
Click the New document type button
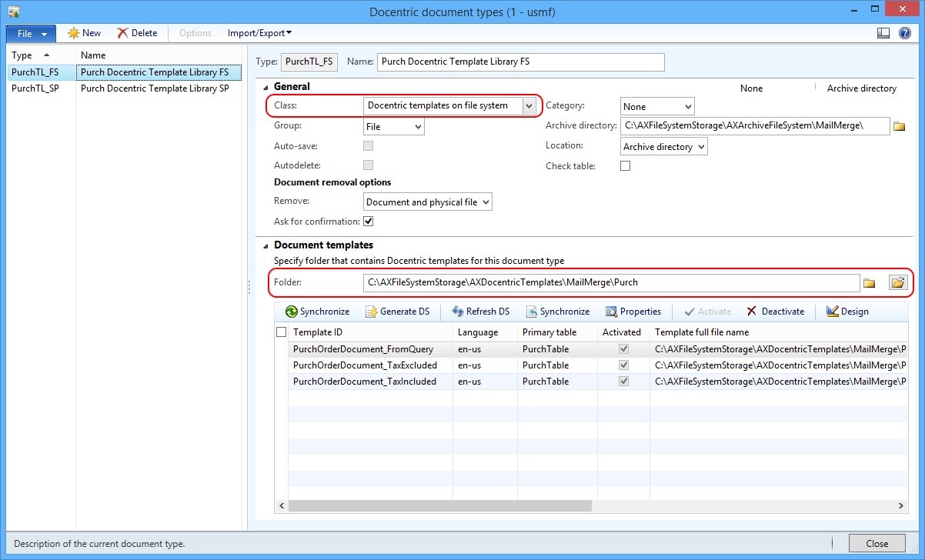(x=85, y=33)
